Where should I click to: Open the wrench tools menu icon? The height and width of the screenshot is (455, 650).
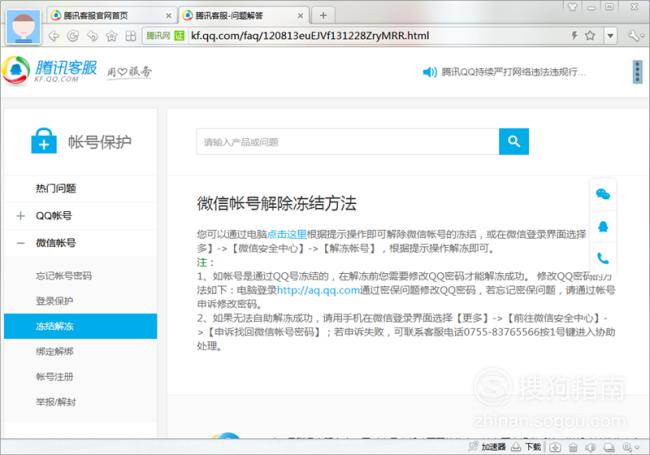coord(635,36)
